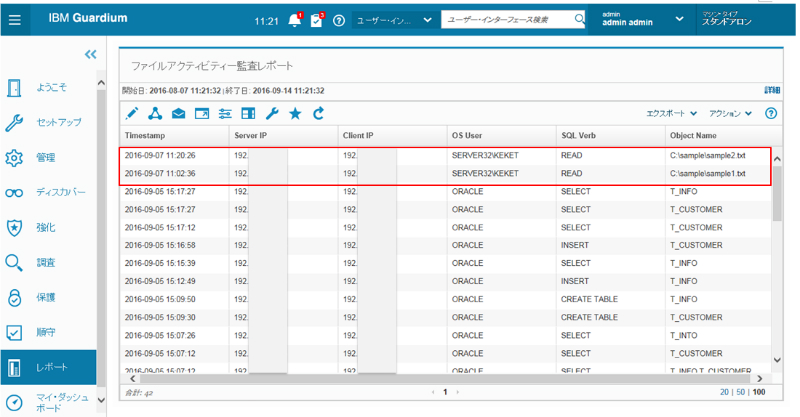Viewport: 800px width, 417px height.
Task: Refresh the report with the circular arrow icon
Action: (x=319, y=114)
